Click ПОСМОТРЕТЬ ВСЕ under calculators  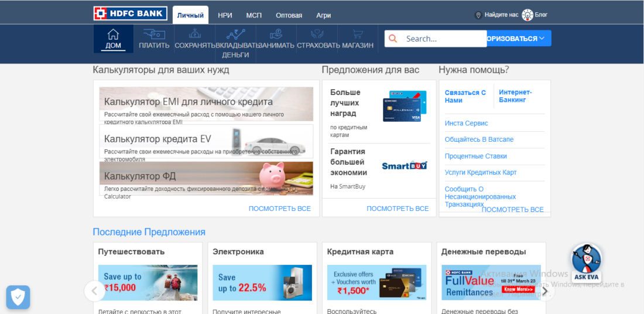click(x=280, y=209)
